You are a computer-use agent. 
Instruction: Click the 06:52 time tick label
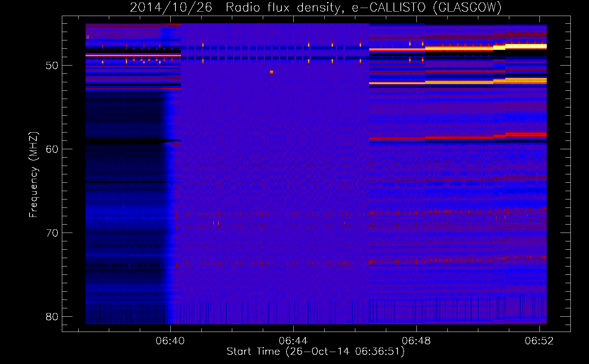(539, 341)
